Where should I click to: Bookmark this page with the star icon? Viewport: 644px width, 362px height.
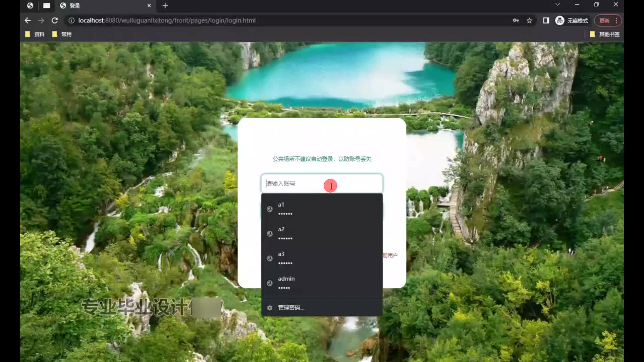point(529,20)
